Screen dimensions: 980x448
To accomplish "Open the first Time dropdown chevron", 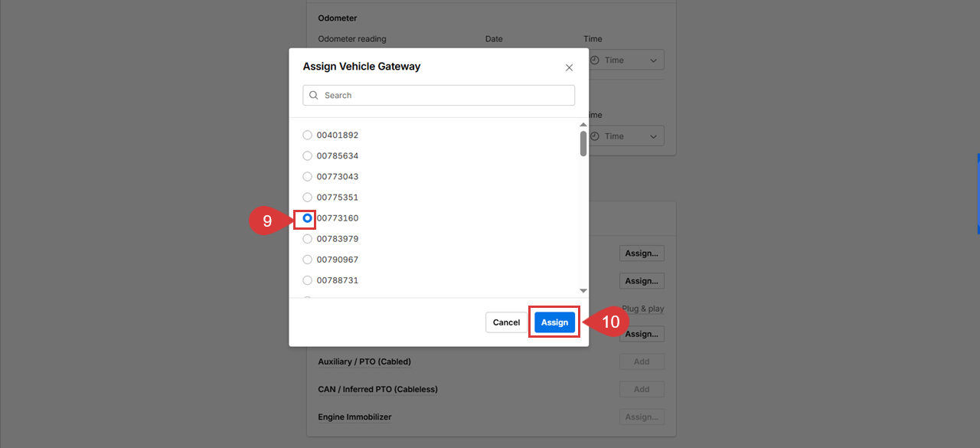I will click(652, 59).
